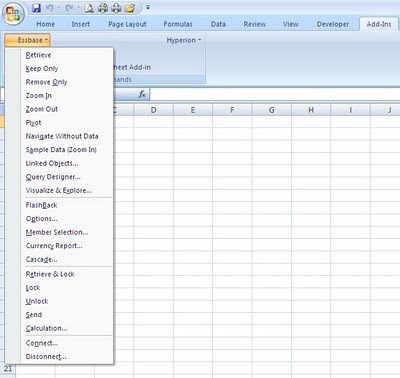This screenshot has height=378, width=400.
Task: Select column H header
Action: coord(311,110)
